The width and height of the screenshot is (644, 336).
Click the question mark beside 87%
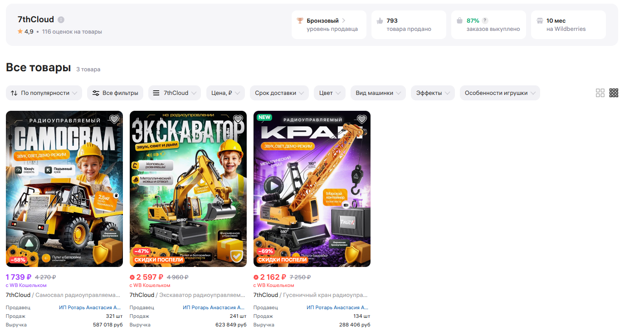pos(485,21)
